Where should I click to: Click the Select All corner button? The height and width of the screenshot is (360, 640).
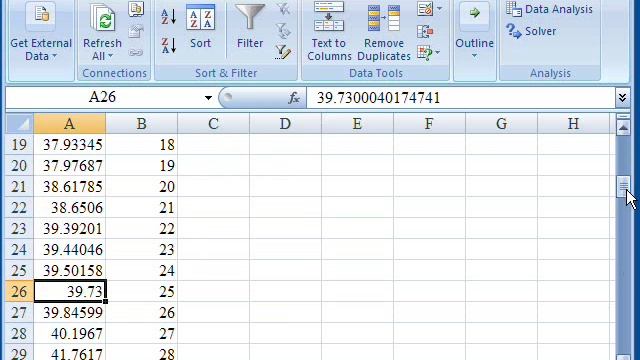pos(20,124)
